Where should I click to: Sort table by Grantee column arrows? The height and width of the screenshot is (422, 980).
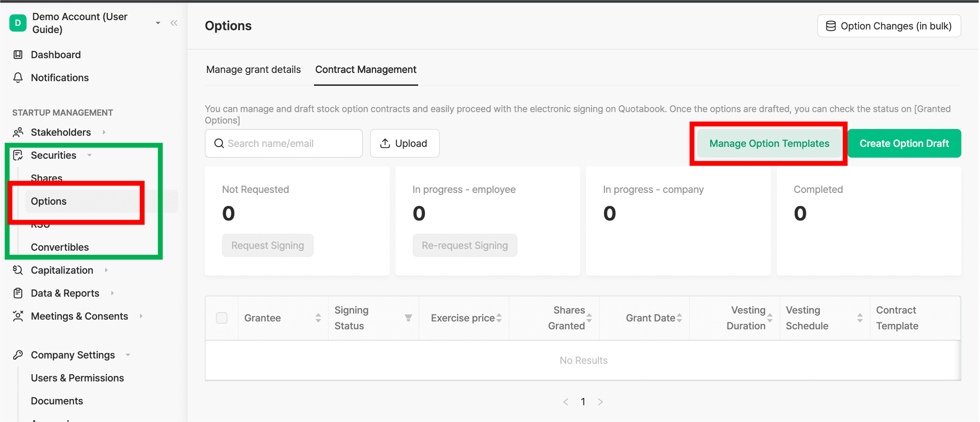(x=318, y=318)
